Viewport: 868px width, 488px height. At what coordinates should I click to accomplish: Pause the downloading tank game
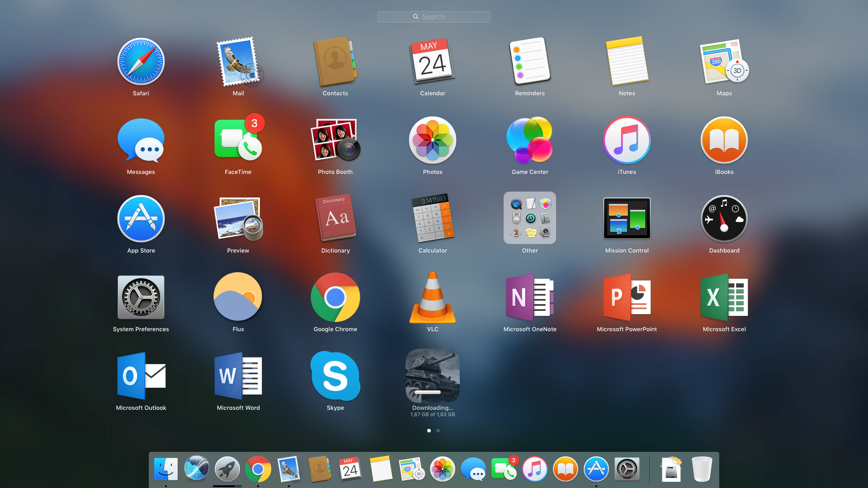[433, 376]
